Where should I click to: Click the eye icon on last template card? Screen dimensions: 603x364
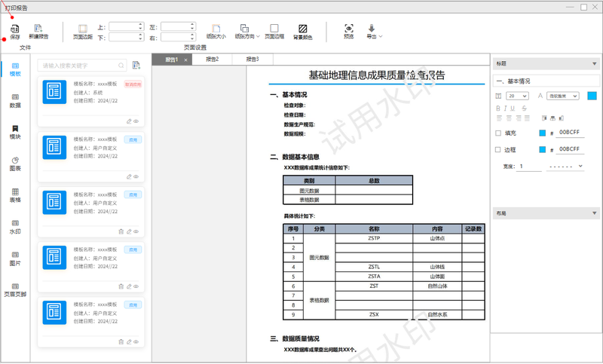[x=136, y=341]
